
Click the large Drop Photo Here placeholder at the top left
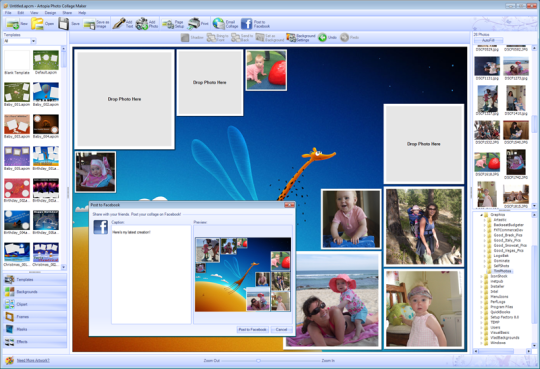124,99
